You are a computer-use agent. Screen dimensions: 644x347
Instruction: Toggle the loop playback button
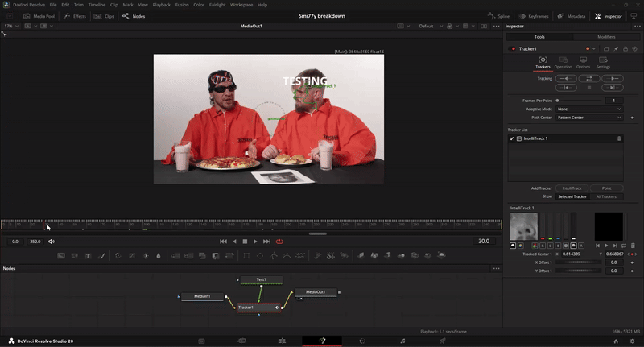coord(280,241)
